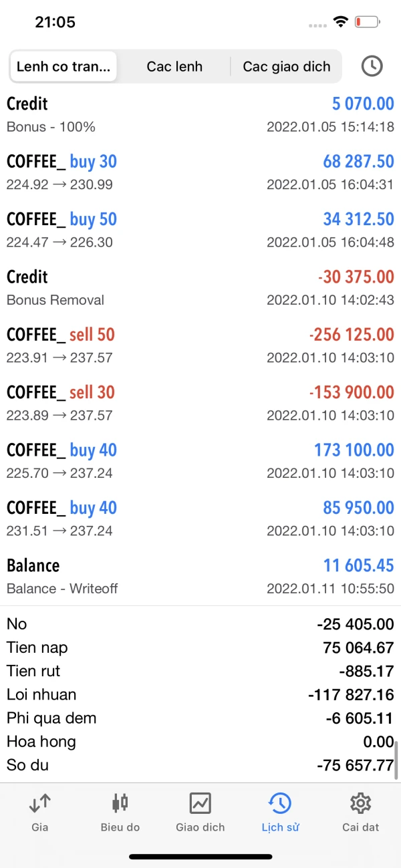This screenshot has width=401, height=868.
Task: Tap the status bar clock 21:05
Action: pyautogui.click(x=55, y=22)
